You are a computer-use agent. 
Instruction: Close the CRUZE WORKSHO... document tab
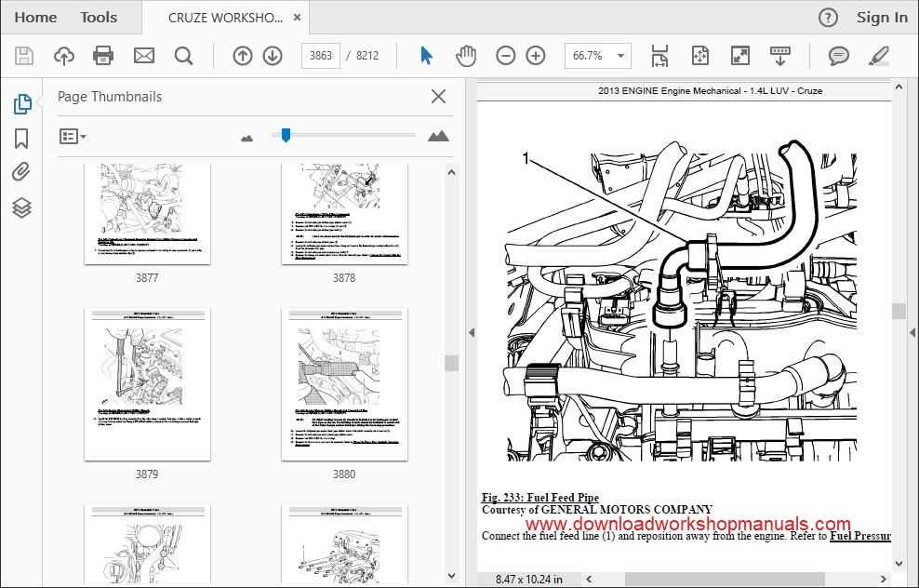297,18
